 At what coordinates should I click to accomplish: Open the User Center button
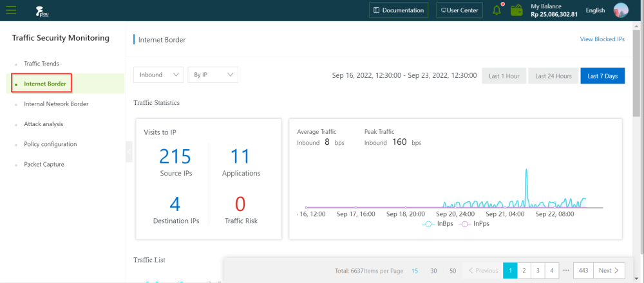460,10
